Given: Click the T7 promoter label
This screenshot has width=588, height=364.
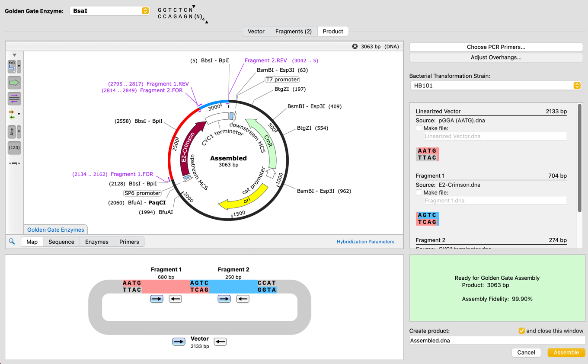Looking at the screenshot, I should [282, 80].
